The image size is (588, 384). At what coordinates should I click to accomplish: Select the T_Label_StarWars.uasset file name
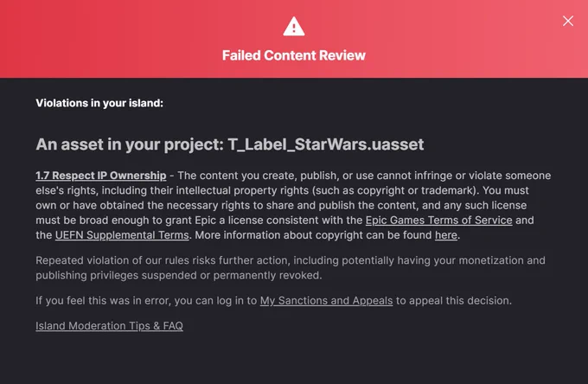(x=326, y=144)
